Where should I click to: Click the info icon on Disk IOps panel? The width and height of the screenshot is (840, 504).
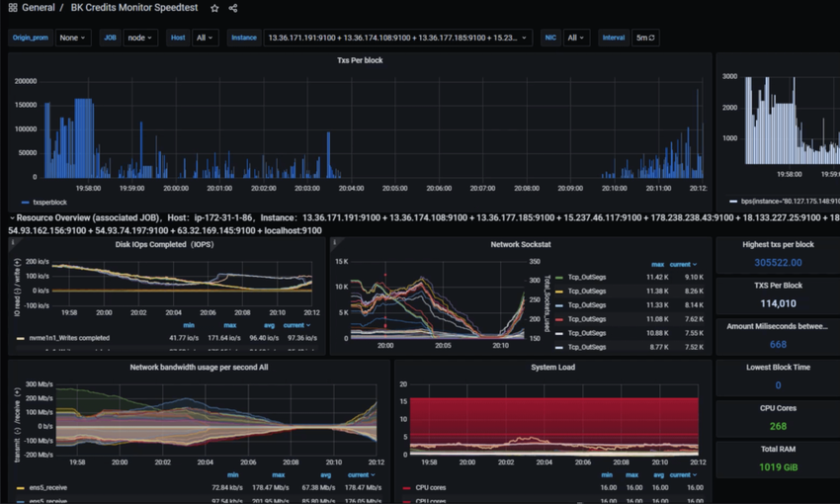13,242
